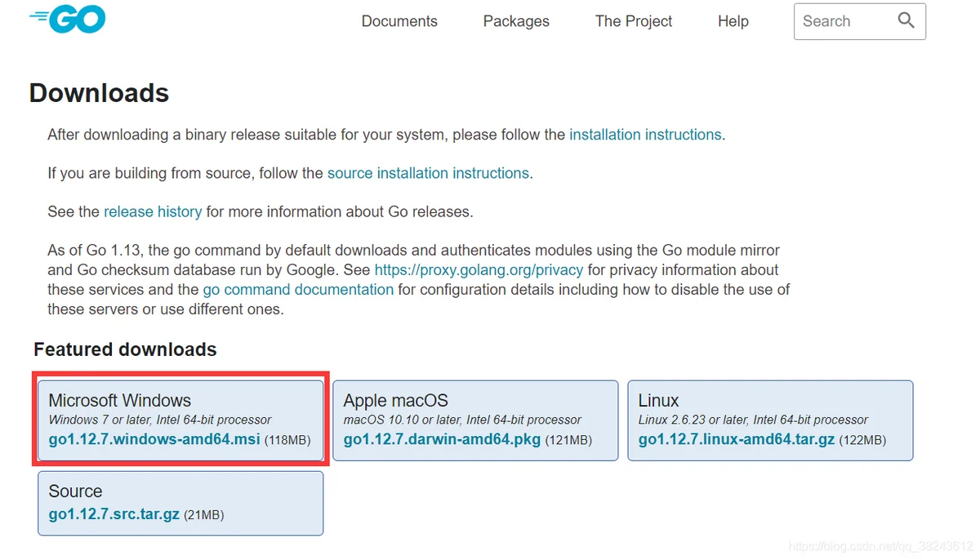Click the Featured downloads heading
Viewport: 980px width, 560px height.
tap(125, 349)
